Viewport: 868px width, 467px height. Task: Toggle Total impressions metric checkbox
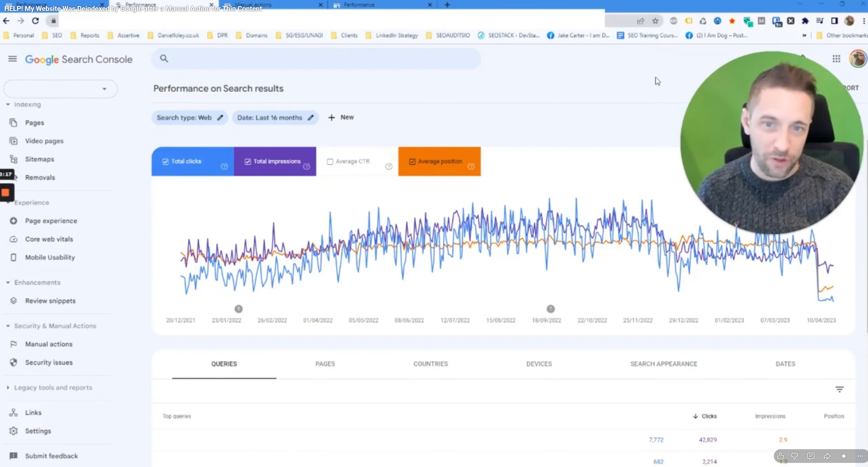coord(248,162)
